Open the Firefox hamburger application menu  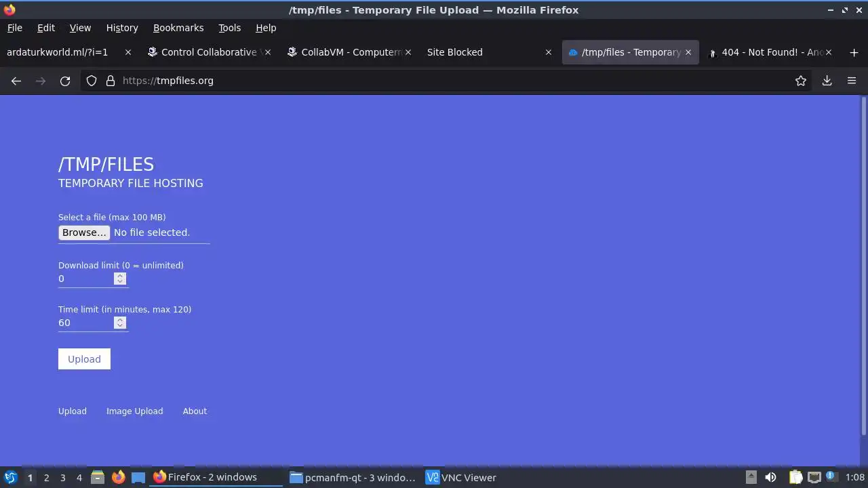[x=852, y=81]
